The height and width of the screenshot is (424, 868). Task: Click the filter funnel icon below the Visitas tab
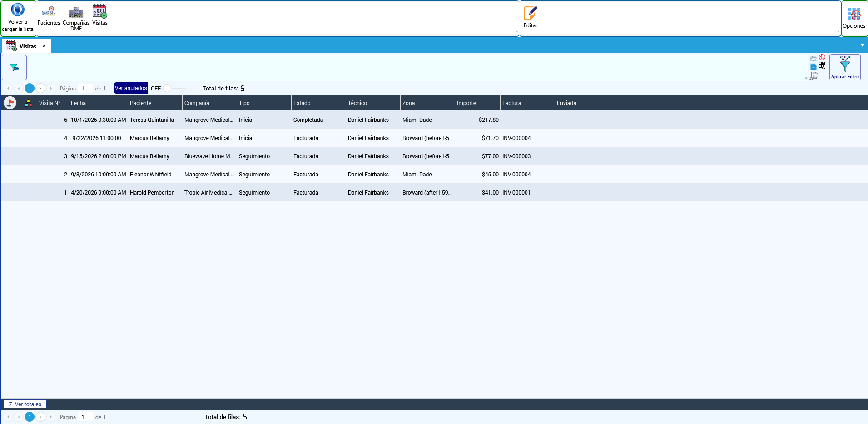(x=15, y=67)
